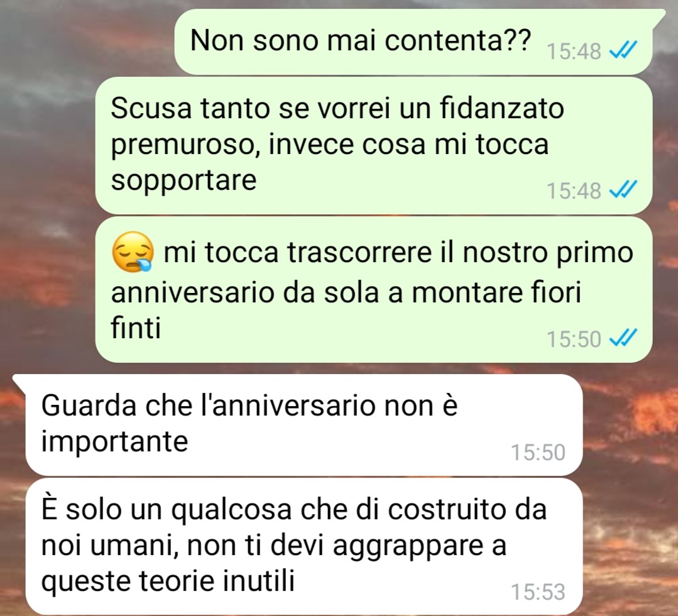Select the 'mi tocca trascorrere' anniversary message bubble
This screenshot has width=678, height=616.
click(374, 290)
